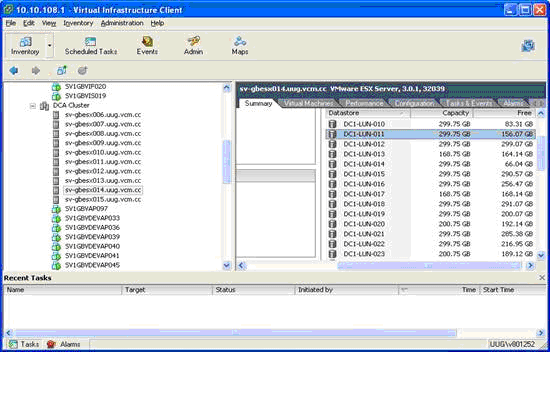
Task: Open the Admin view
Action: [x=194, y=46]
